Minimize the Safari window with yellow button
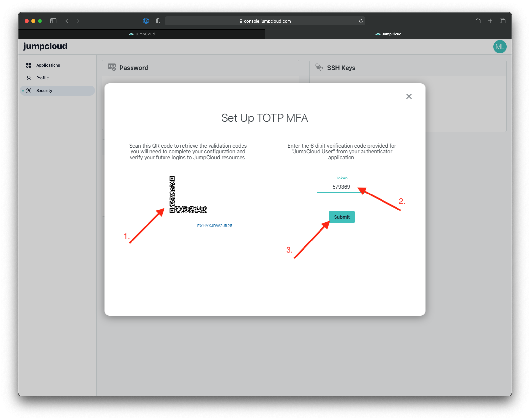This screenshot has height=420, width=530. click(33, 21)
